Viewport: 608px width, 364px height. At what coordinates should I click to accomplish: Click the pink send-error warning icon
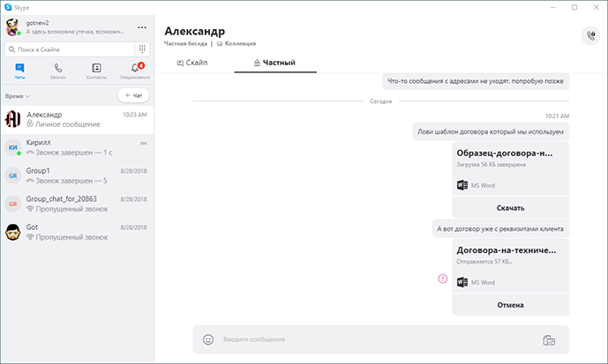(443, 279)
